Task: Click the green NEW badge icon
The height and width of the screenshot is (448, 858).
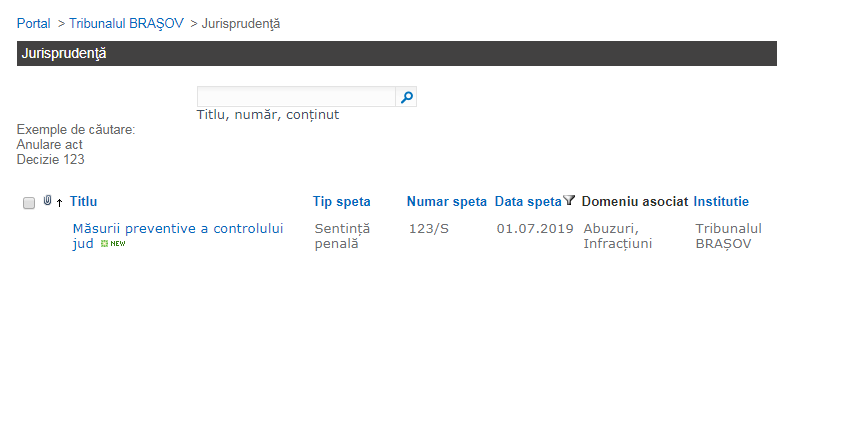Action: [x=113, y=244]
